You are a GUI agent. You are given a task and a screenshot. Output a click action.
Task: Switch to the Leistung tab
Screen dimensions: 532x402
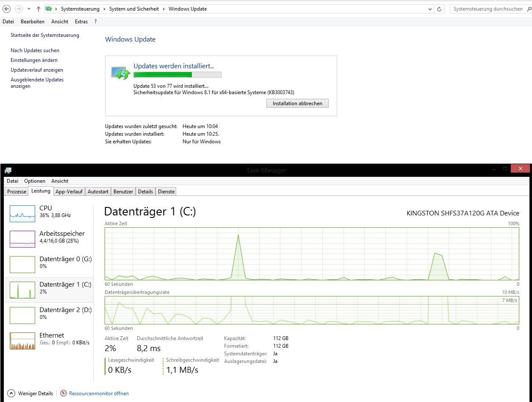41,191
